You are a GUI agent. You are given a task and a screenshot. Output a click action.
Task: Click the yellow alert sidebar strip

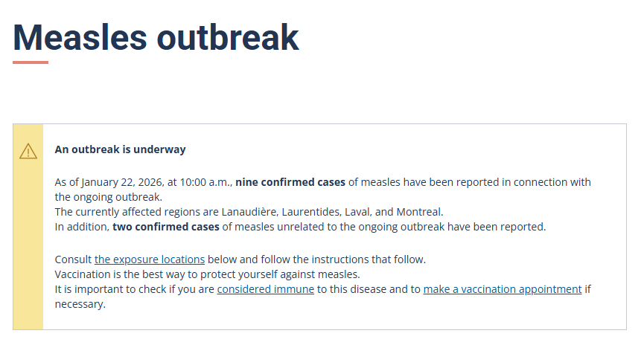(x=28, y=245)
